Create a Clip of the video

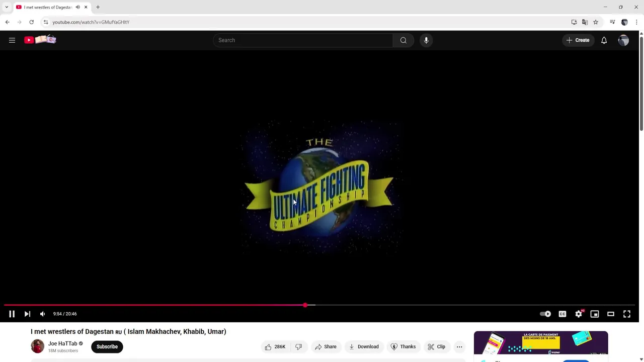[x=436, y=346]
